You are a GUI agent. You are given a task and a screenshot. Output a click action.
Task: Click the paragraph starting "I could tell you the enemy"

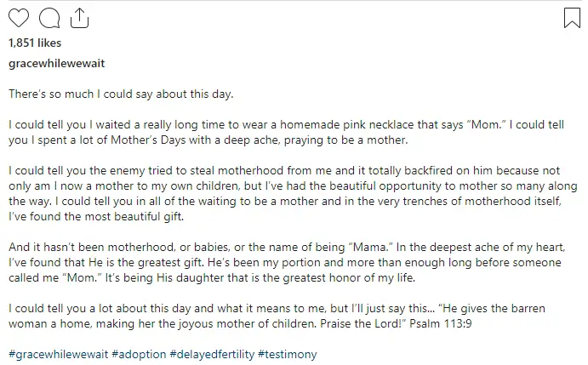point(293,194)
